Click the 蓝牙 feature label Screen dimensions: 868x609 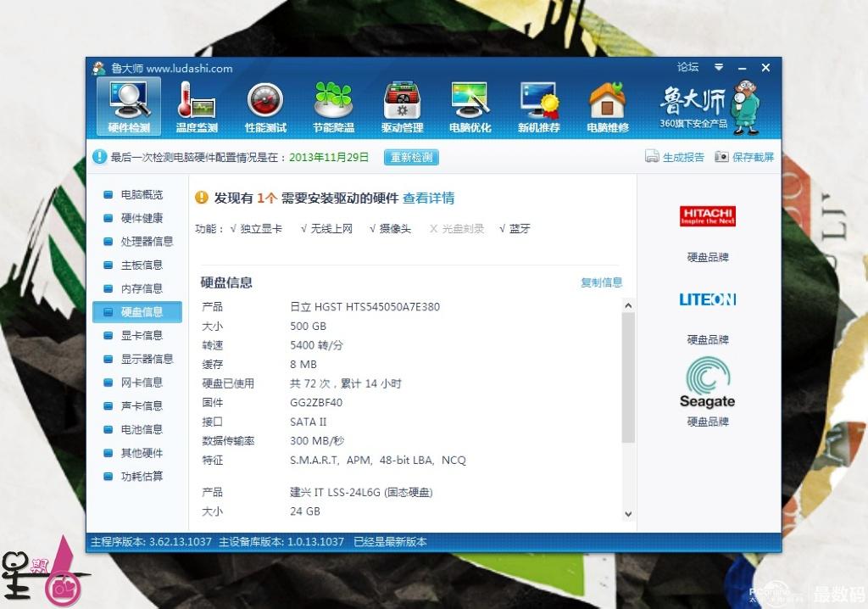click(x=520, y=228)
